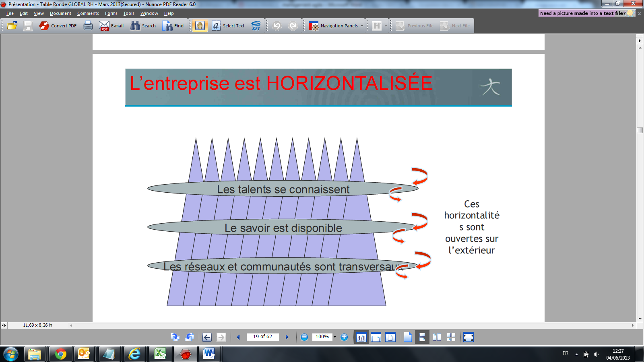This screenshot has height=362, width=644.
Task: Go to next page blue arrow
Action: coord(287,337)
